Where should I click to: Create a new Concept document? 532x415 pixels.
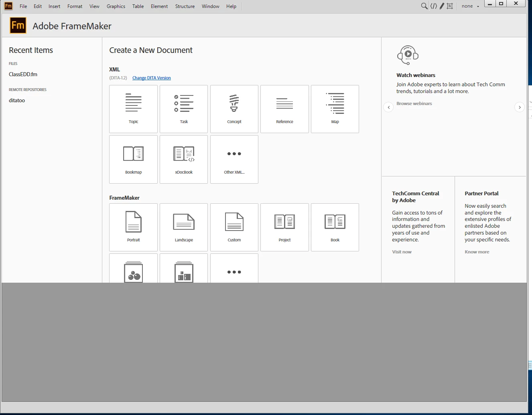point(234,109)
